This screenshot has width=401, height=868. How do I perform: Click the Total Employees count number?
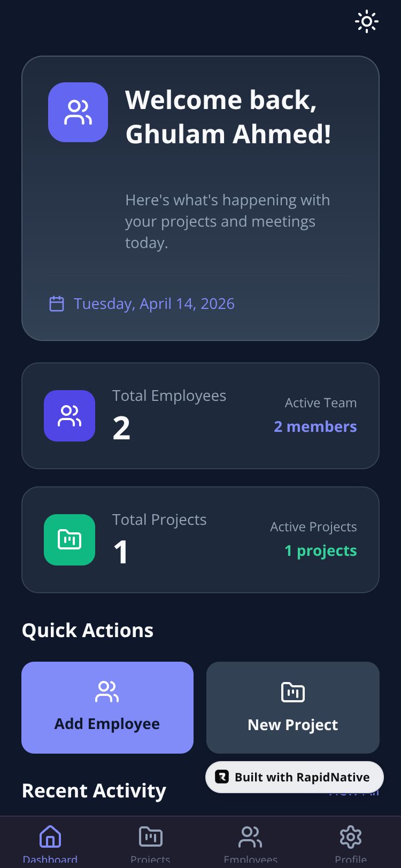[x=121, y=428]
